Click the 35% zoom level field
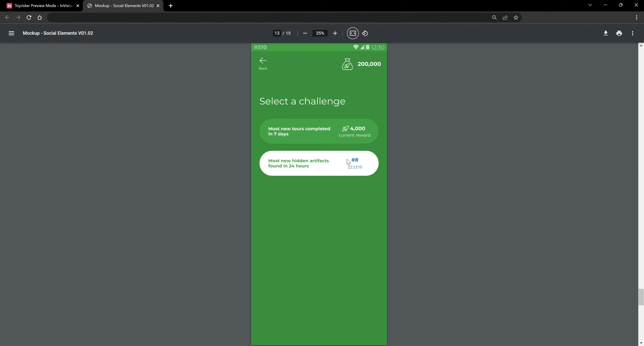 [x=320, y=33]
